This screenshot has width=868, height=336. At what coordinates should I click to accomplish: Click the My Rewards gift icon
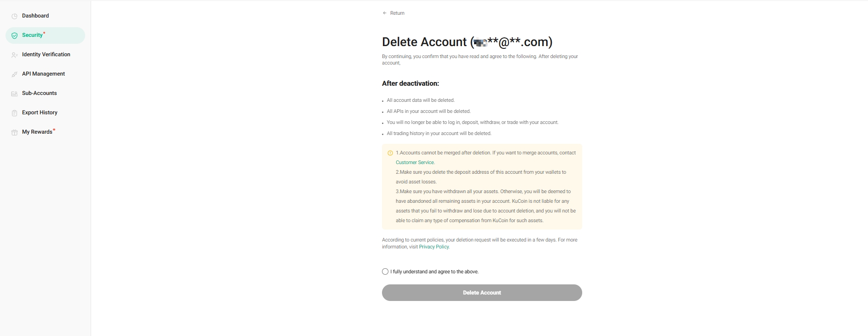coord(14,132)
